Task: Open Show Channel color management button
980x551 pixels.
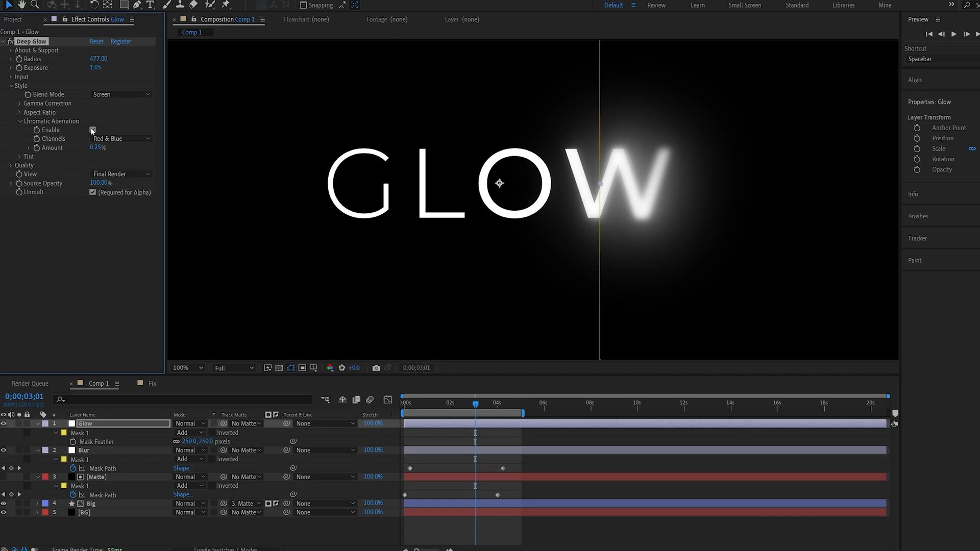Action: [330, 368]
